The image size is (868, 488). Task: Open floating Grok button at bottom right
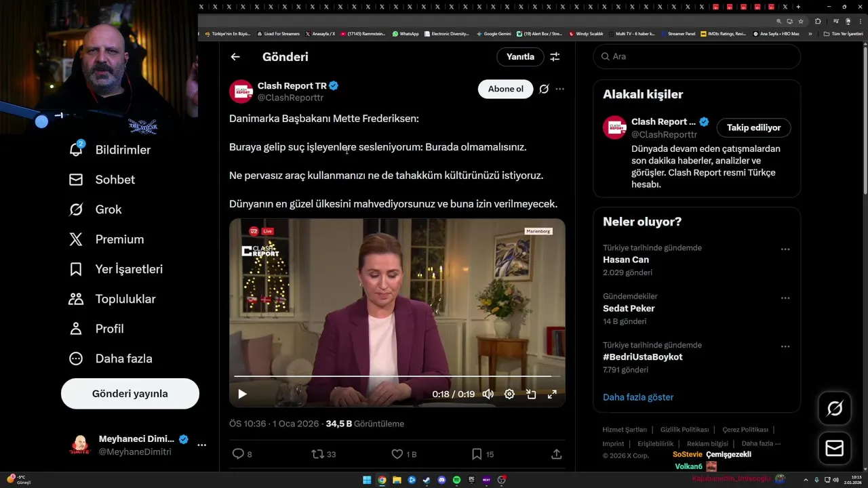click(835, 408)
